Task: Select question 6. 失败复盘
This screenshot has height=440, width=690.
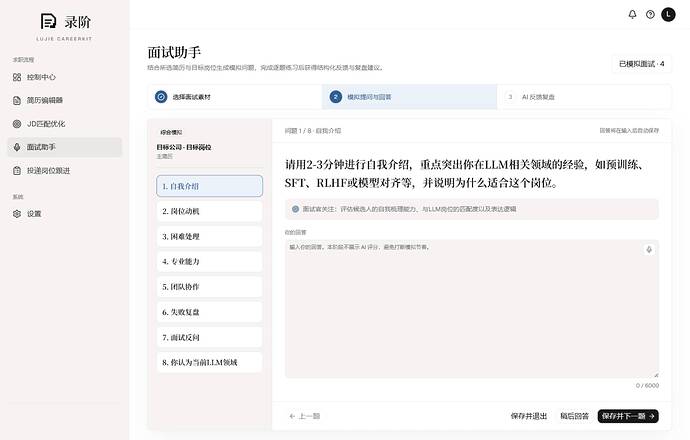Action: 209,312
